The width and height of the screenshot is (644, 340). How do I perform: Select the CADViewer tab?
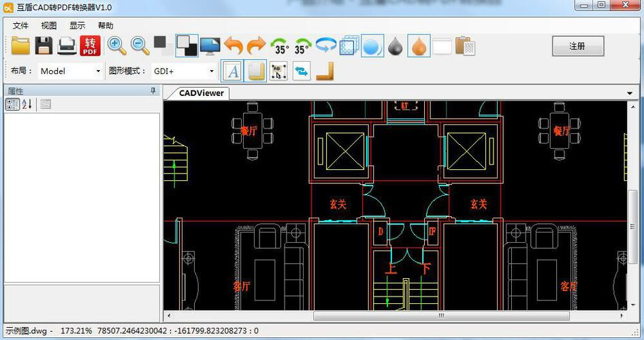(202, 93)
